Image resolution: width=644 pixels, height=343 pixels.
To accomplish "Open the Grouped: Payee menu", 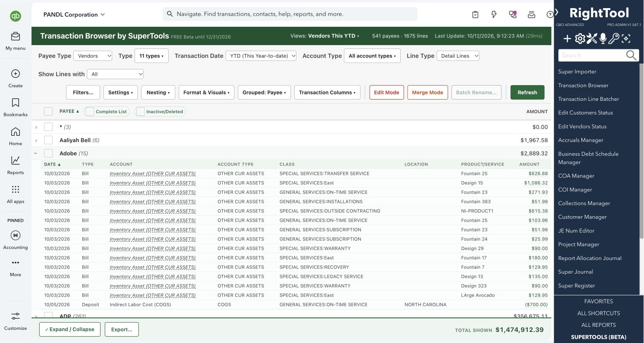I will point(264,92).
